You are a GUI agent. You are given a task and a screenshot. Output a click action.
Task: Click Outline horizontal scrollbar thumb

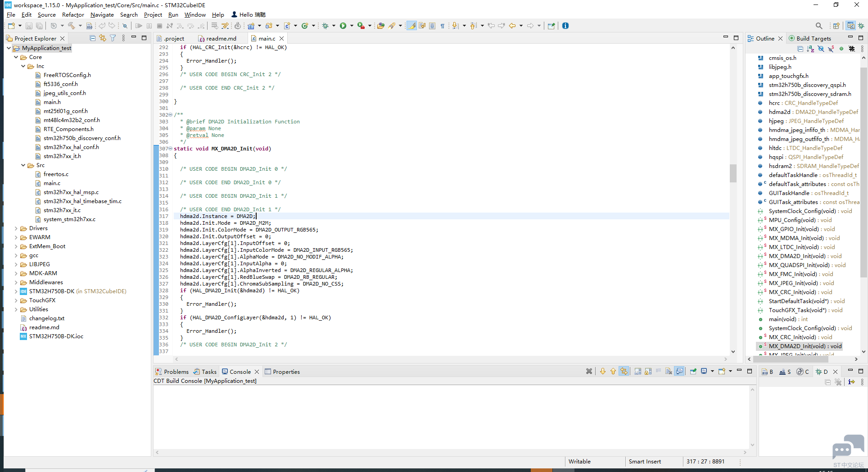tap(791, 359)
